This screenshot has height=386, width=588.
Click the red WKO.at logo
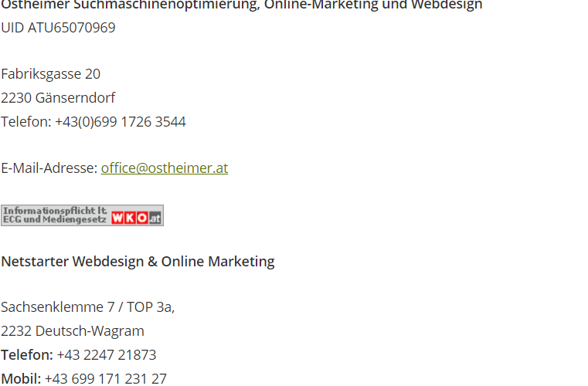[130, 218]
